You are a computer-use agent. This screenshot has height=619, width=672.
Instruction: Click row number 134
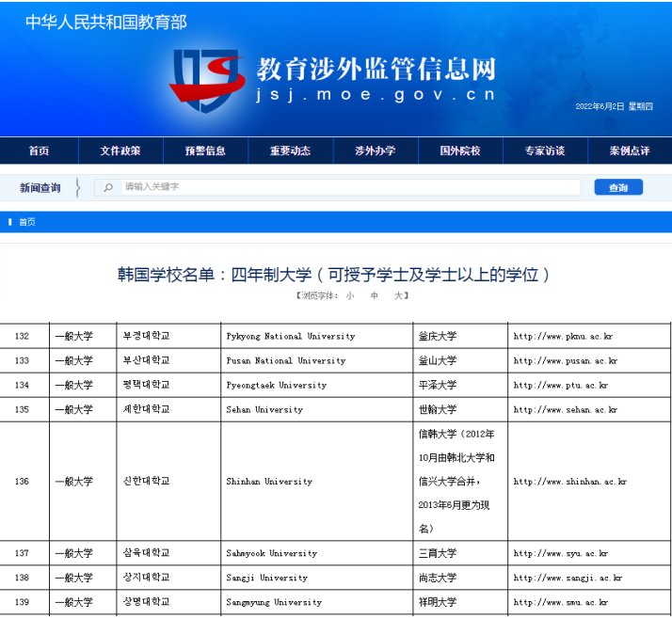(22, 385)
